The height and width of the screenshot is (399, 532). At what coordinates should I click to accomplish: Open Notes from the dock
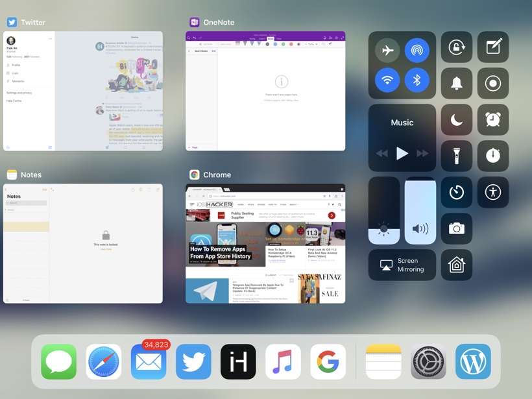pyautogui.click(x=383, y=361)
